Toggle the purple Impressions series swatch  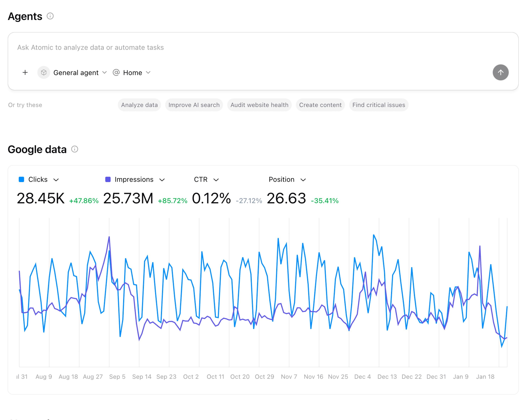pyautogui.click(x=108, y=179)
